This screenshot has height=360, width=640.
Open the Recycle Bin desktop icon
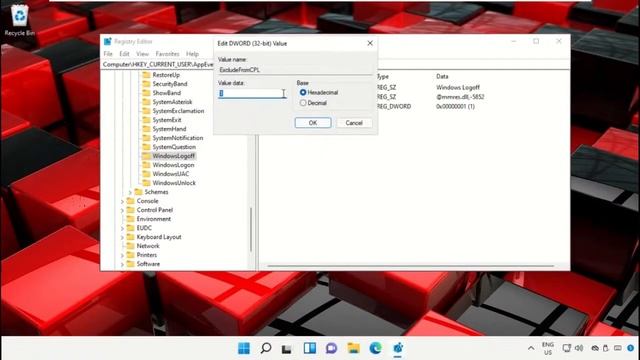[x=19, y=20]
